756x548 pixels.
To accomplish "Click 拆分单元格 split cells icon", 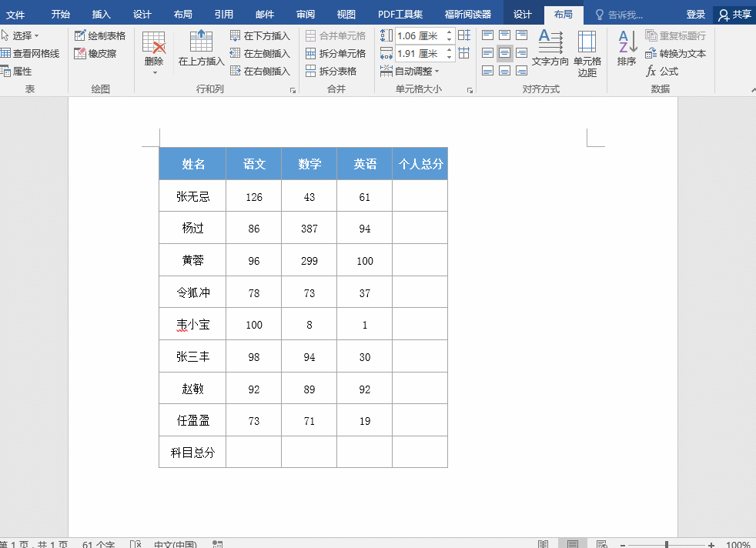I will tap(335, 53).
